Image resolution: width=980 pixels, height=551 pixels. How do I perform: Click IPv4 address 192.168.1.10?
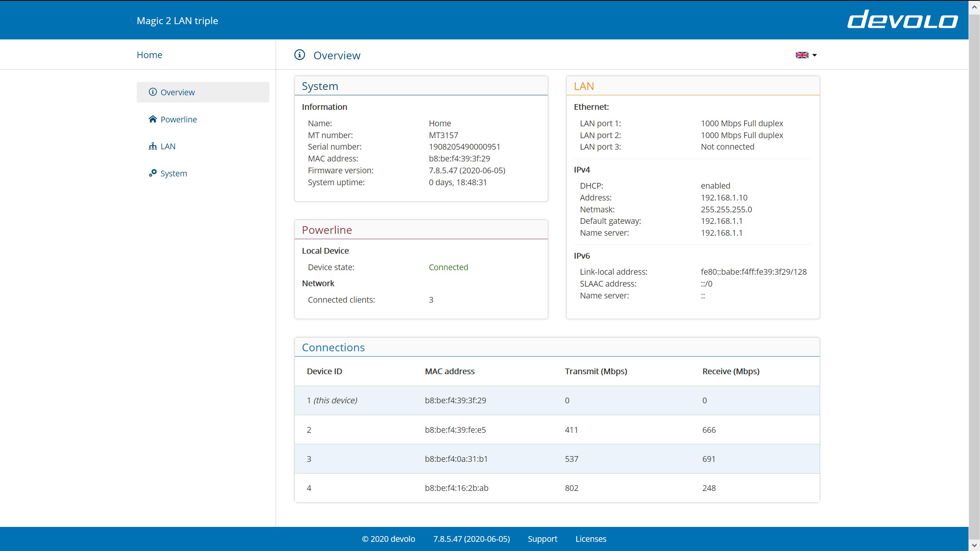point(724,197)
